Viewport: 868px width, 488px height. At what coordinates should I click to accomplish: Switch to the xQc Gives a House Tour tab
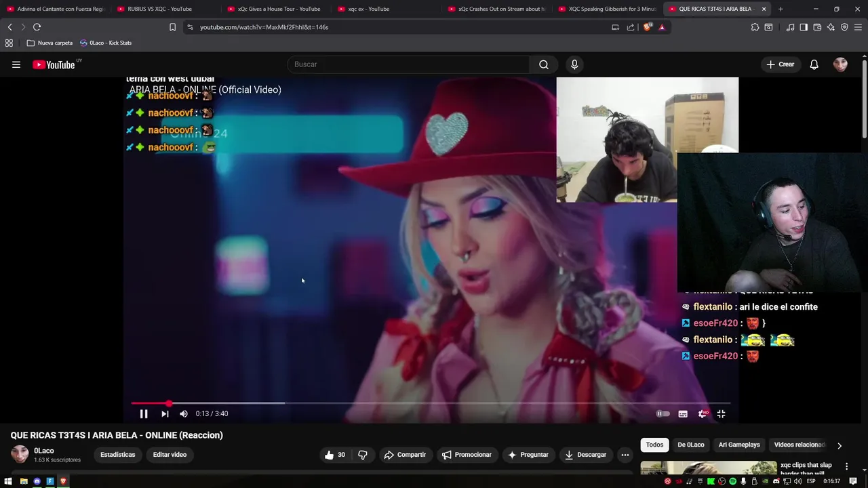tap(279, 9)
